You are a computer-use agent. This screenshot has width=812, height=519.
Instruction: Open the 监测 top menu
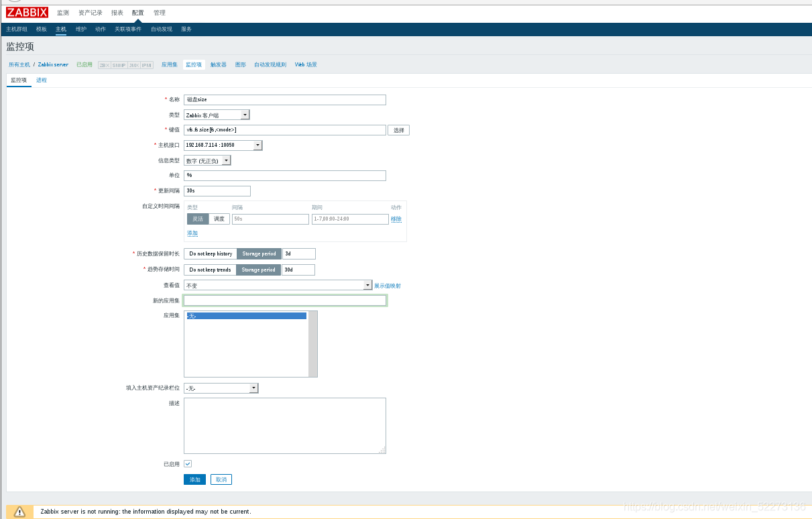coord(63,13)
